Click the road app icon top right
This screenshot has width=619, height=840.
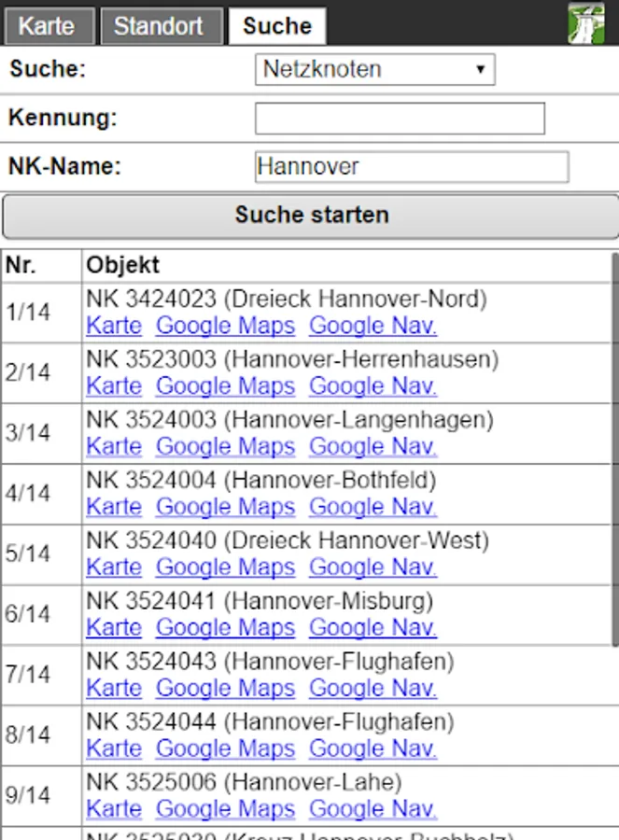[586, 22]
